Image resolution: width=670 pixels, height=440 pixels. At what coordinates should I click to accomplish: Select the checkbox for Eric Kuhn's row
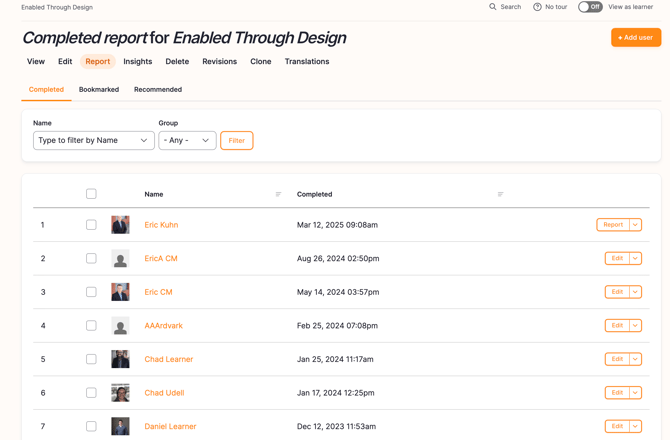click(x=91, y=225)
